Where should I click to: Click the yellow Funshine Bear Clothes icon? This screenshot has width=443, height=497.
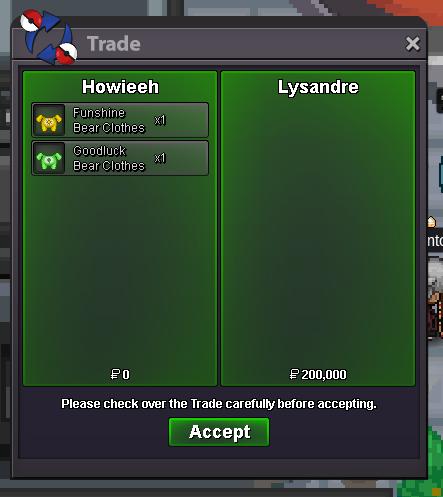[x=49, y=120]
